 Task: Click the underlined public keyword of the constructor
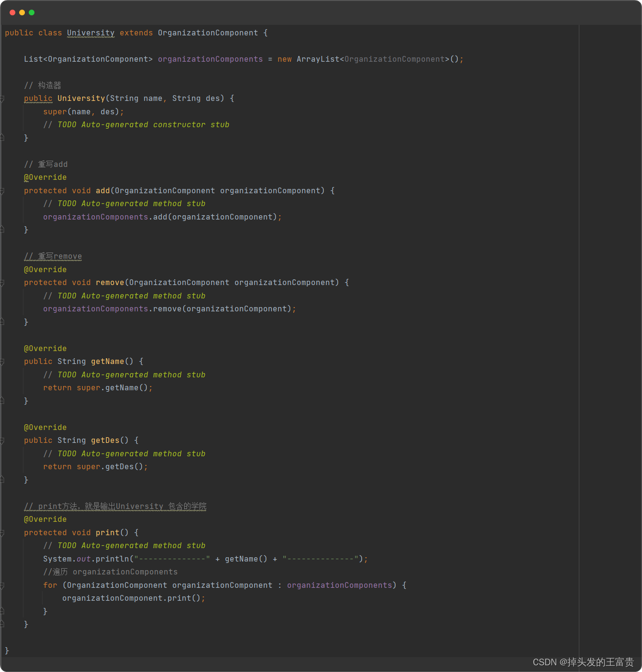tap(38, 99)
